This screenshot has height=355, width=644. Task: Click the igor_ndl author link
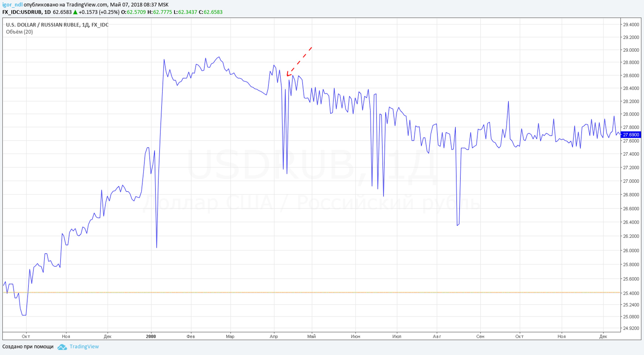pos(12,5)
